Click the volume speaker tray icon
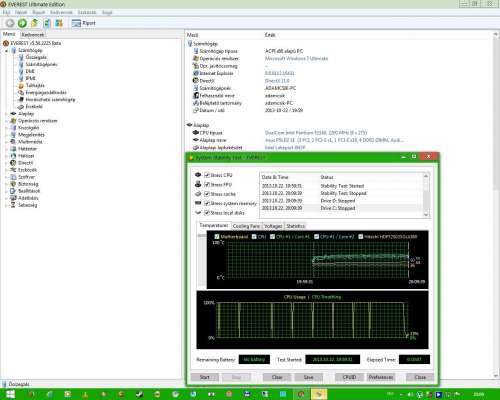Viewport: 500px width, 400px height. tap(410, 395)
